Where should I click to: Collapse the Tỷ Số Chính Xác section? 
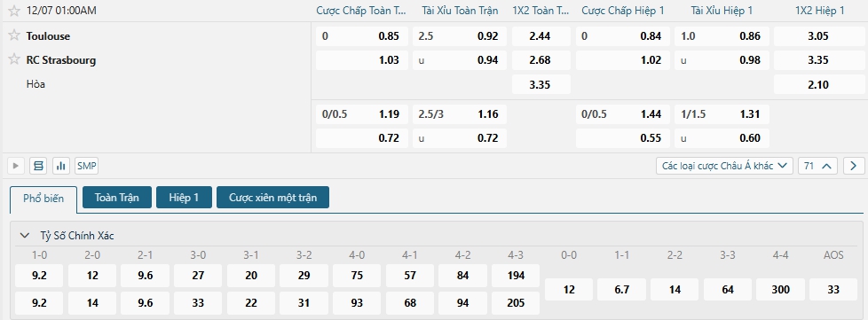click(25, 236)
